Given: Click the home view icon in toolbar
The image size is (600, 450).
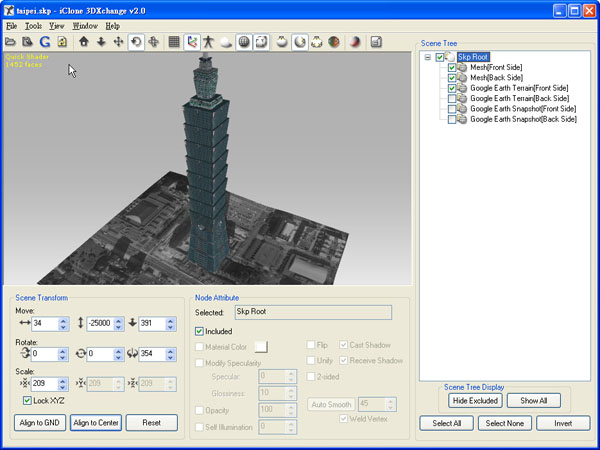Looking at the screenshot, I should pos(84,42).
